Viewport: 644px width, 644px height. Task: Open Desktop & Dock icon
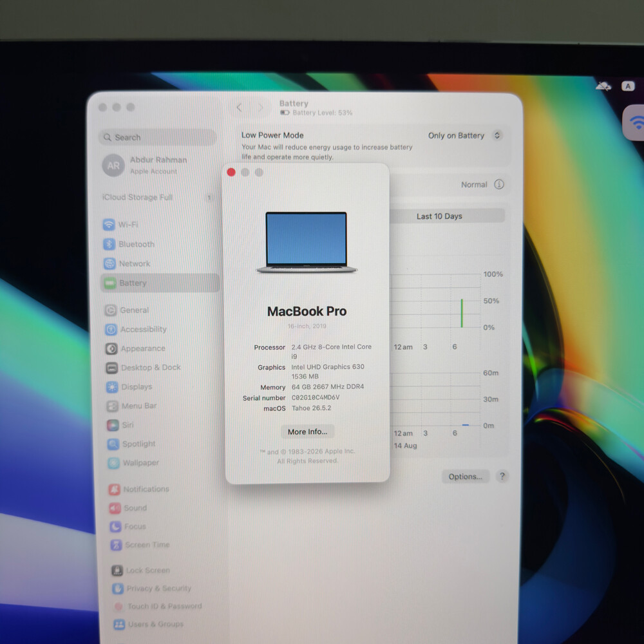click(112, 368)
